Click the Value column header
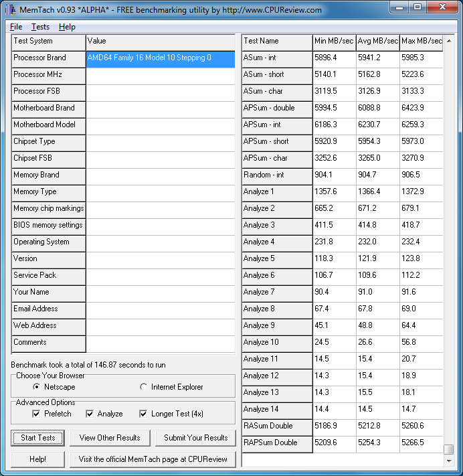 point(161,43)
